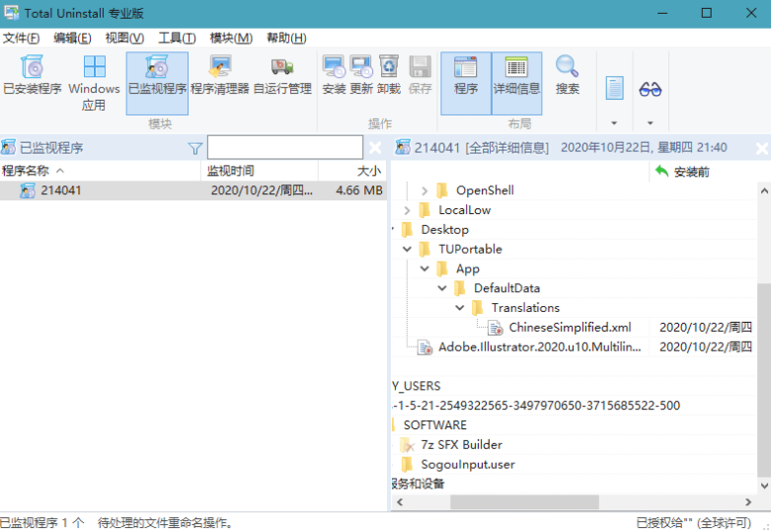Open the 工具(T) menu
771x532 pixels.
tap(177, 38)
